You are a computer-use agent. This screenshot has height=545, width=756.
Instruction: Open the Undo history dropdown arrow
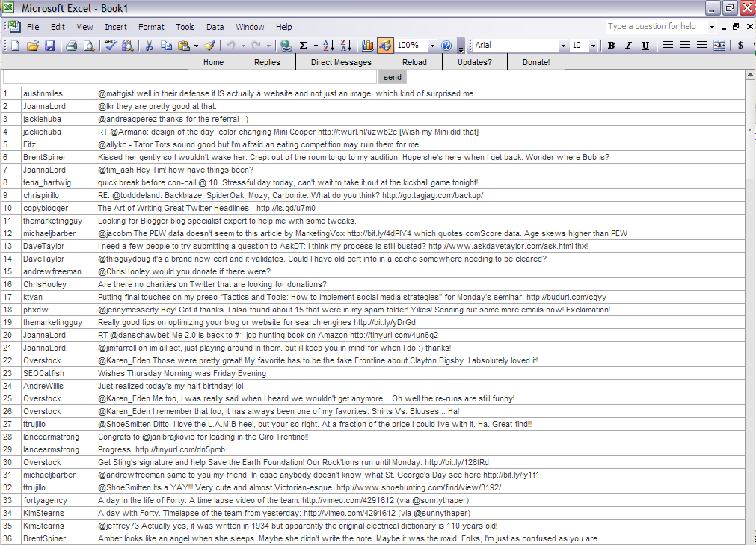[243, 46]
